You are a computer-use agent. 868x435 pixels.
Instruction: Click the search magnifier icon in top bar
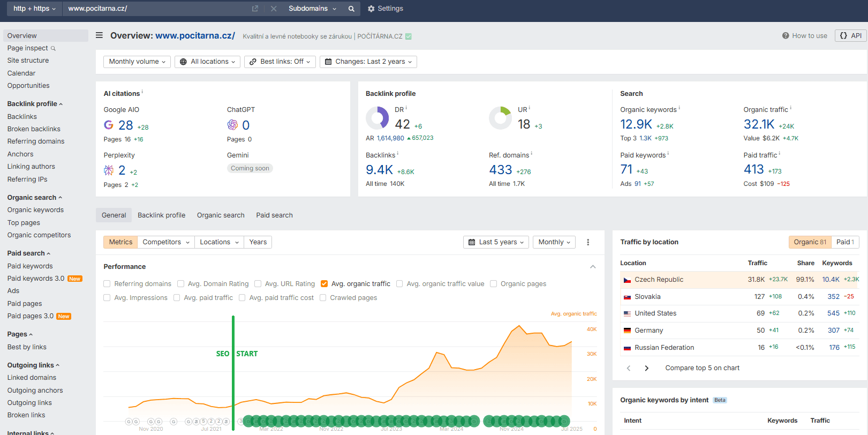click(x=351, y=9)
